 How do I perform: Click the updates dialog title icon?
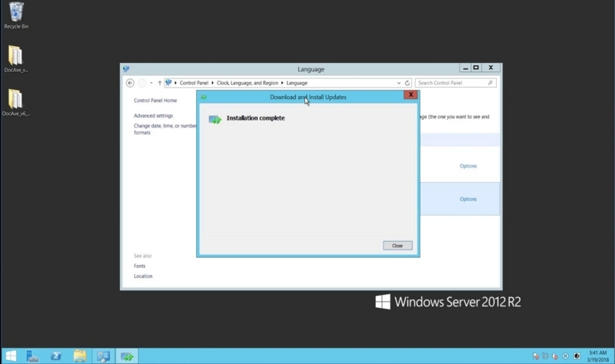point(203,97)
